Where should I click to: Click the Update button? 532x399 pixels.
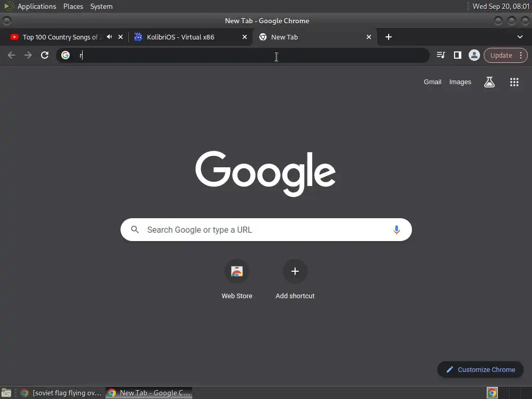click(501, 55)
